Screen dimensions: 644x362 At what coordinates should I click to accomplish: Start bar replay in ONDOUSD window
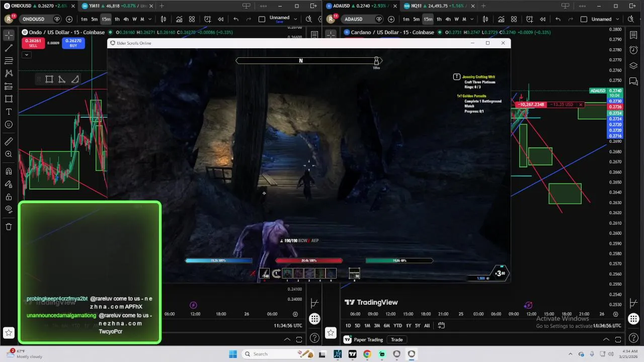pyautogui.click(x=220, y=19)
